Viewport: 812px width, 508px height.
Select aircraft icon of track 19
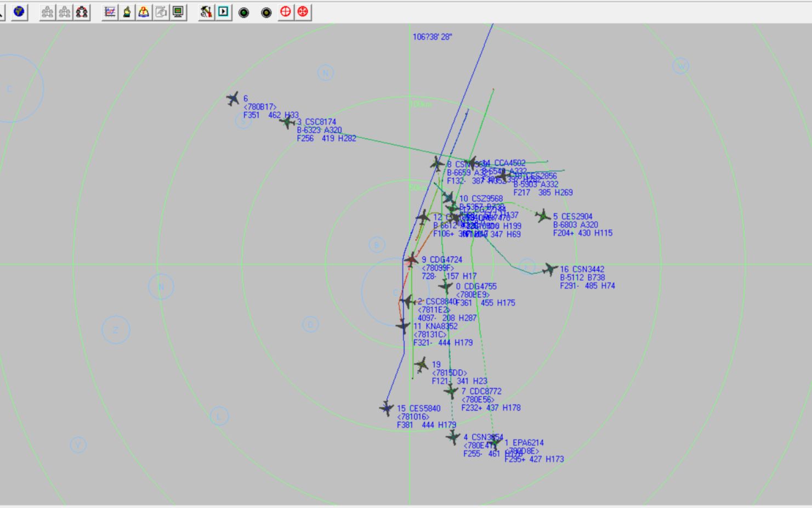pyautogui.click(x=421, y=364)
